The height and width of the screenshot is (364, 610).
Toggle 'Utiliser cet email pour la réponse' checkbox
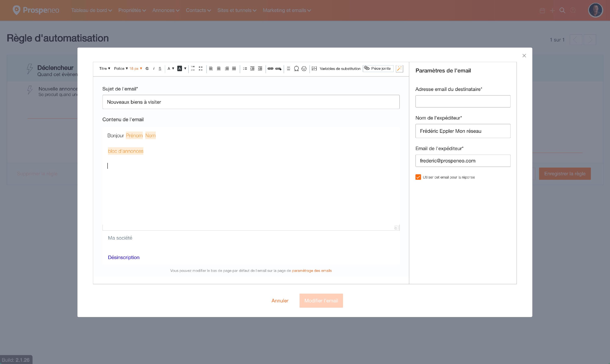point(418,177)
